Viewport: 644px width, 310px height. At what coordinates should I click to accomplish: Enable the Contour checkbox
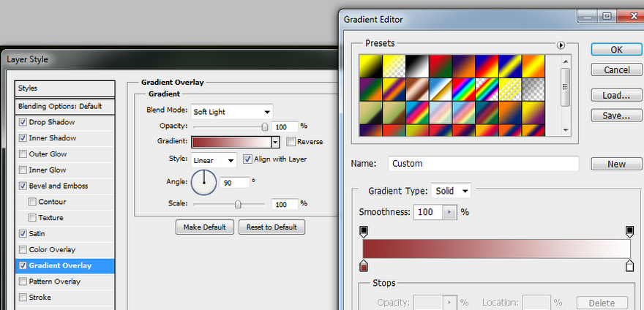[32, 202]
